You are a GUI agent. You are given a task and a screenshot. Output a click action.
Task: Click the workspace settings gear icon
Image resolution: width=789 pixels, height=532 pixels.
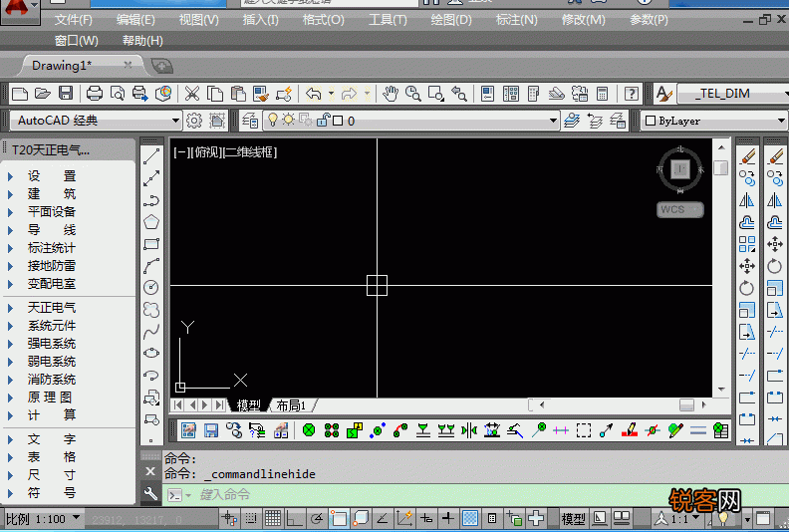[x=194, y=121]
